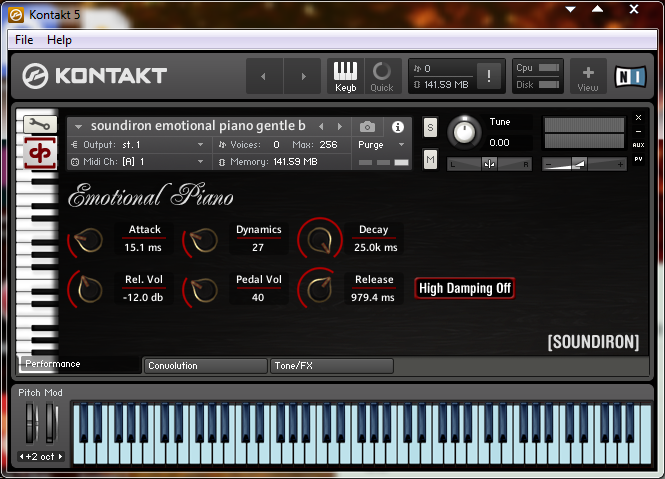Open the Quick-load browser
The image size is (665, 479).
tap(382, 77)
